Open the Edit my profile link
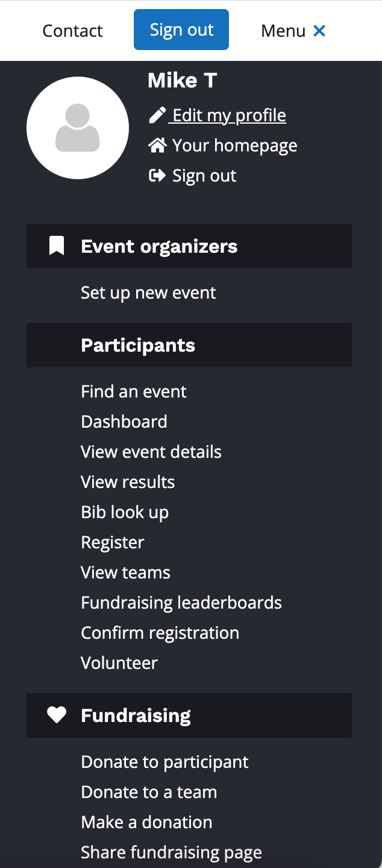 tap(229, 115)
